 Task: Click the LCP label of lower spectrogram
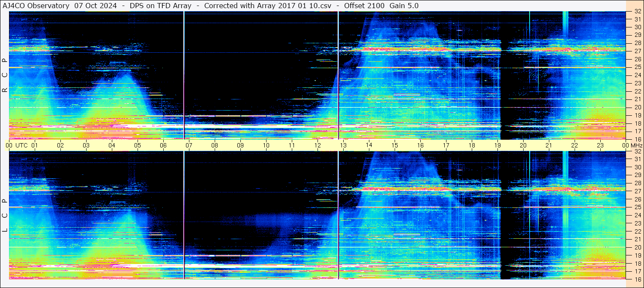coord(5,216)
